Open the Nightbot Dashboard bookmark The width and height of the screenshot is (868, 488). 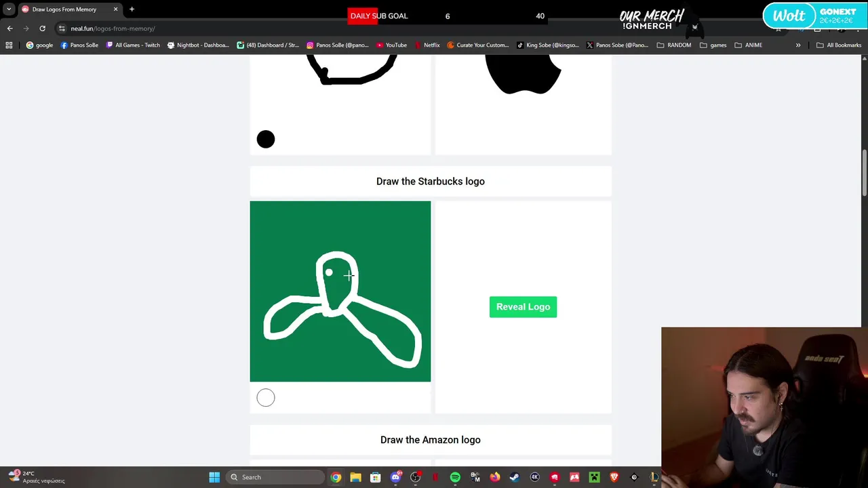(198, 45)
